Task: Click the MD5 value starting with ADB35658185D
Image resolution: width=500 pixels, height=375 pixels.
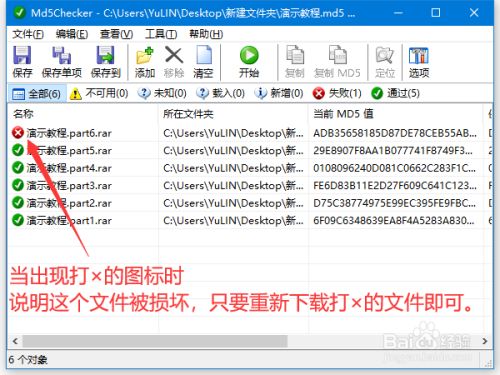Action: click(395, 133)
